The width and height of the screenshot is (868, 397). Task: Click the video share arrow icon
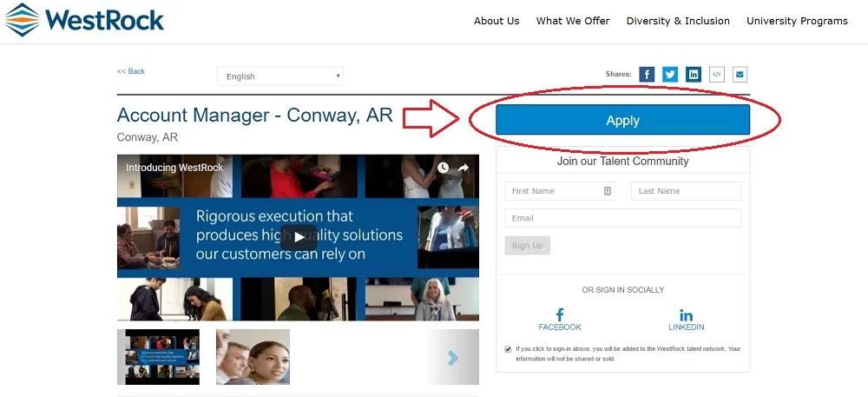(464, 168)
